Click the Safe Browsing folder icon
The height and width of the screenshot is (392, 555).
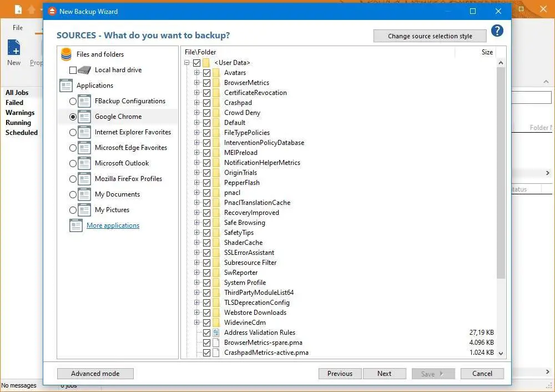(x=216, y=223)
